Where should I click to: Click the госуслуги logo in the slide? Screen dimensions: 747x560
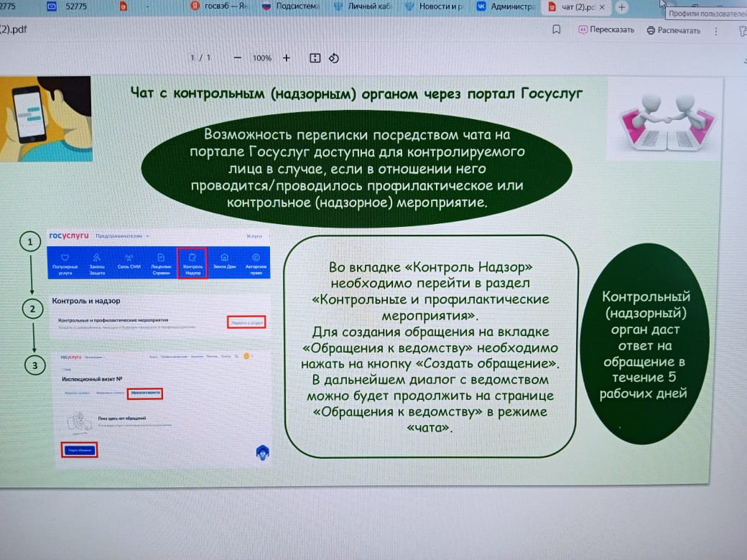[69, 235]
